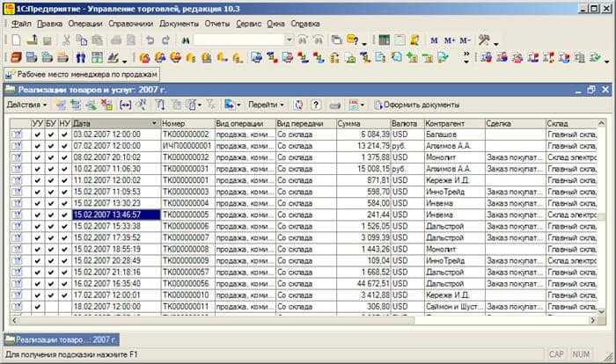Open the search combo box dropdown arrow
This screenshot has height=364, width=616.
pos(290,40)
